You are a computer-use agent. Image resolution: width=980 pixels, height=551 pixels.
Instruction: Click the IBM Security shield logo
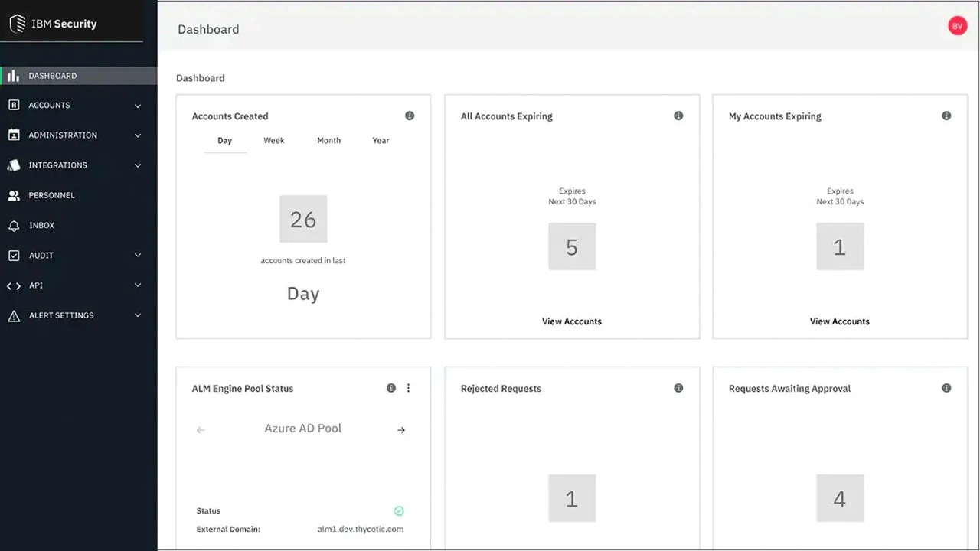pyautogui.click(x=17, y=23)
